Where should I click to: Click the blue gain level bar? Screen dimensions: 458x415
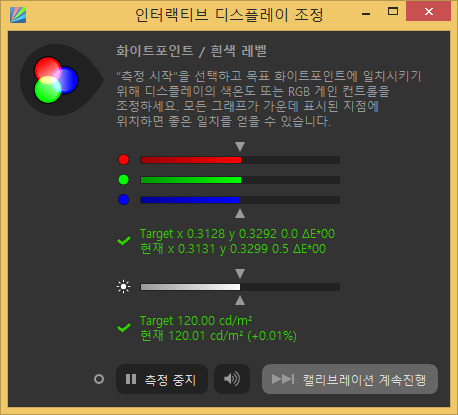(x=240, y=200)
